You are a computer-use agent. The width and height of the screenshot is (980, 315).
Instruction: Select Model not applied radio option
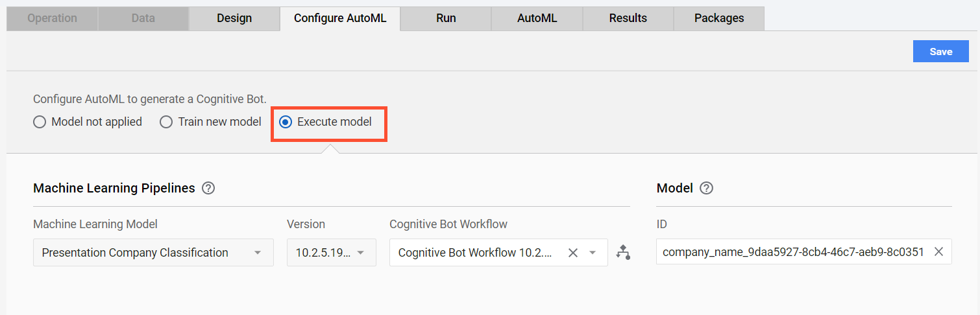point(88,122)
